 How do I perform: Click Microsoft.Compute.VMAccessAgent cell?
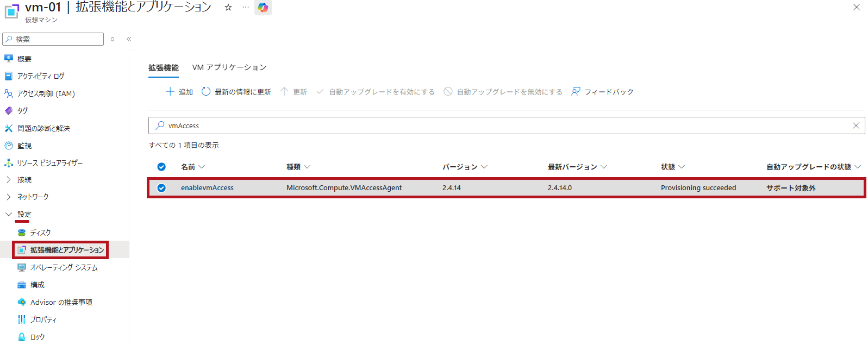point(344,188)
